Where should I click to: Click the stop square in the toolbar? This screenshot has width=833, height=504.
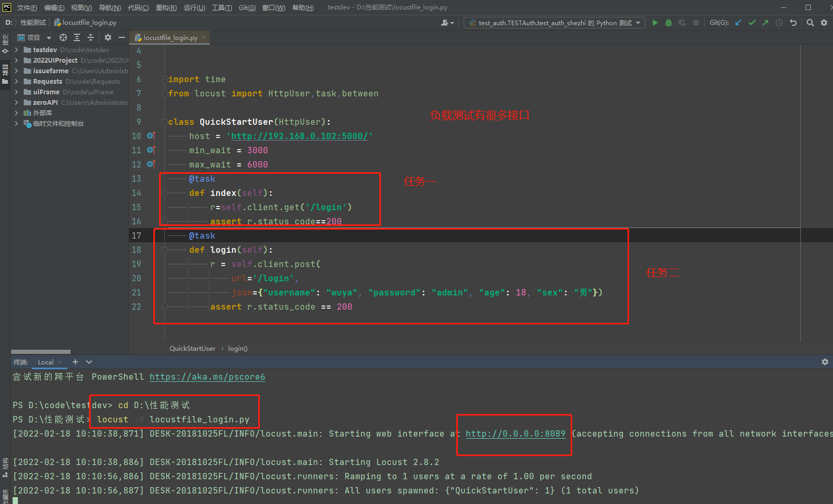coord(696,23)
